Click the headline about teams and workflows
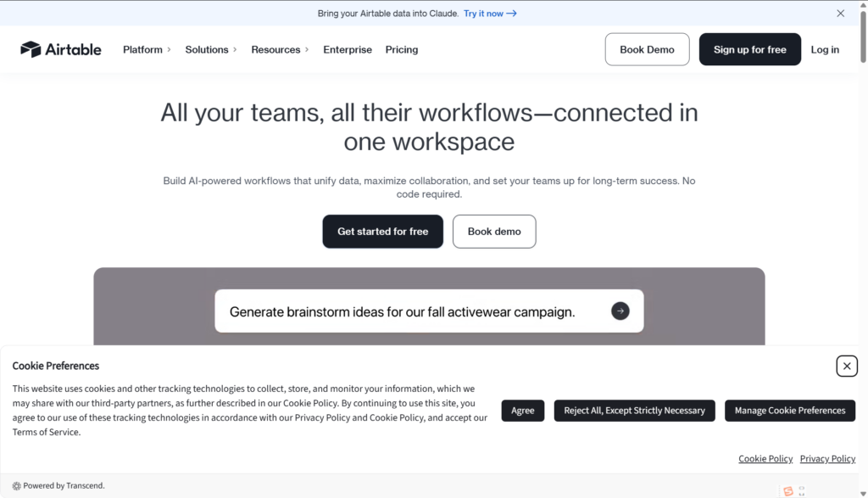This screenshot has width=868, height=498. (x=429, y=127)
